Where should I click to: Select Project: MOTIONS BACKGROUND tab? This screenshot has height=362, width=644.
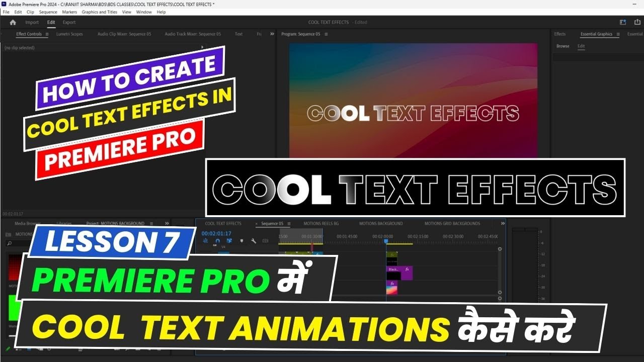(115, 223)
